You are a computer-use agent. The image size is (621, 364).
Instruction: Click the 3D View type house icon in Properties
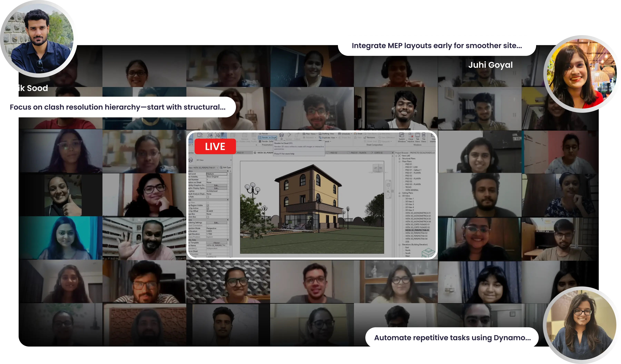[191, 160]
